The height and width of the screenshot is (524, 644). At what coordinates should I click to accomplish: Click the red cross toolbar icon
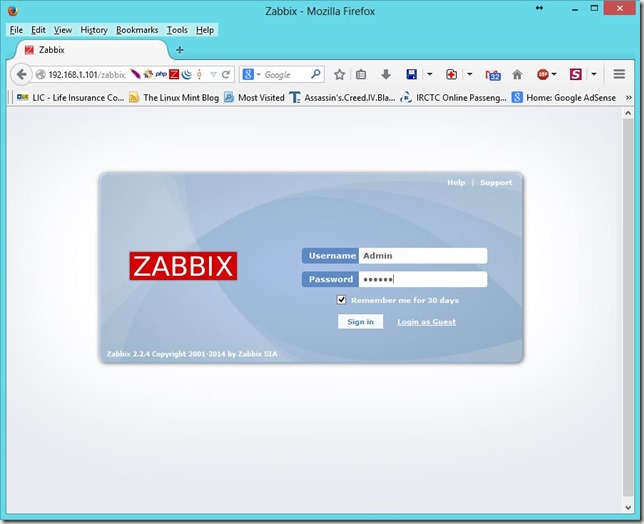(x=451, y=74)
